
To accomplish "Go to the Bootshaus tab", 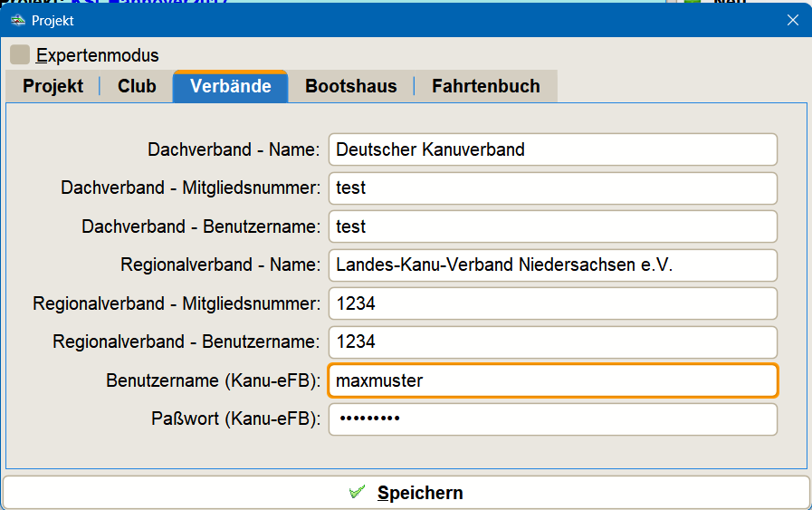I will coord(351,86).
